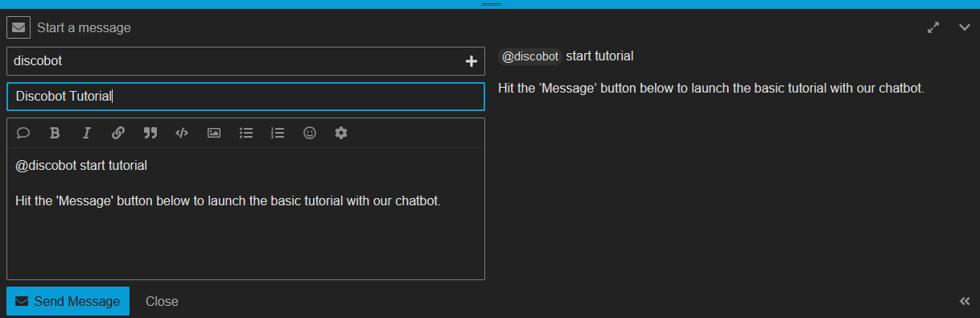Viewport: 980px width, 318px height.
Task: Add a blockquote with the quotation marks icon
Action: (150, 133)
